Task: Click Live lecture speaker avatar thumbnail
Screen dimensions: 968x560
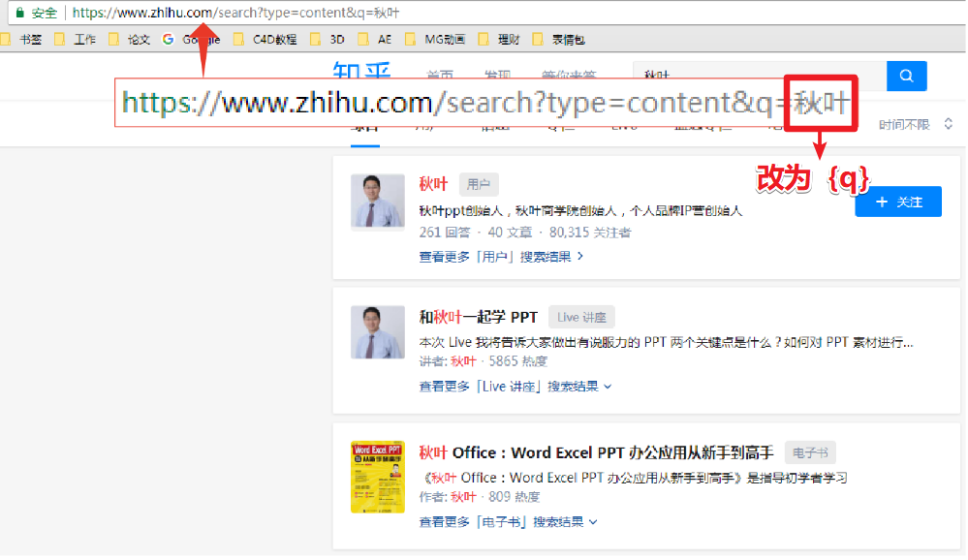Action: (378, 332)
